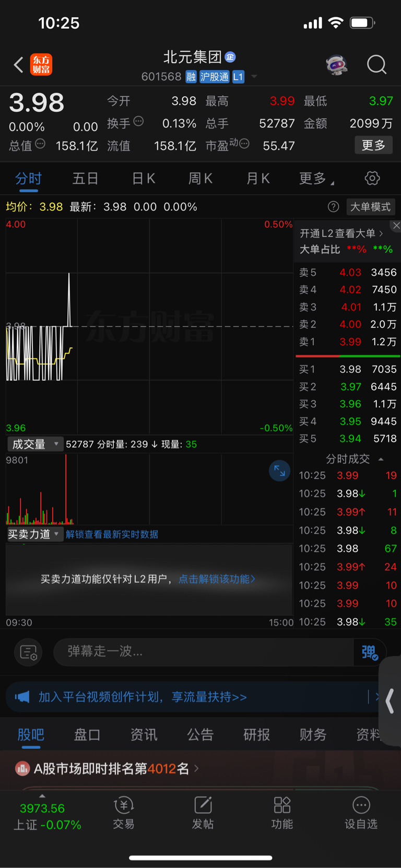Select the 日K chart tab
The image size is (401, 868).
coord(144,179)
